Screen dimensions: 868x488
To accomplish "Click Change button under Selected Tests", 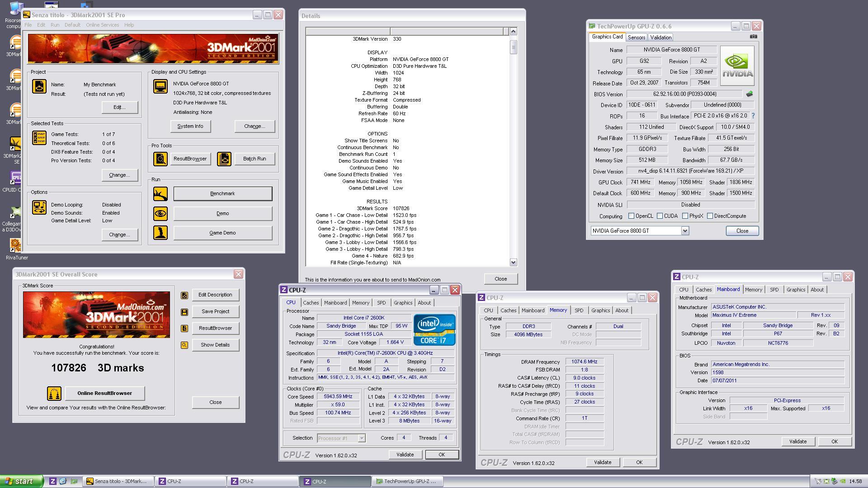I will [x=119, y=175].
